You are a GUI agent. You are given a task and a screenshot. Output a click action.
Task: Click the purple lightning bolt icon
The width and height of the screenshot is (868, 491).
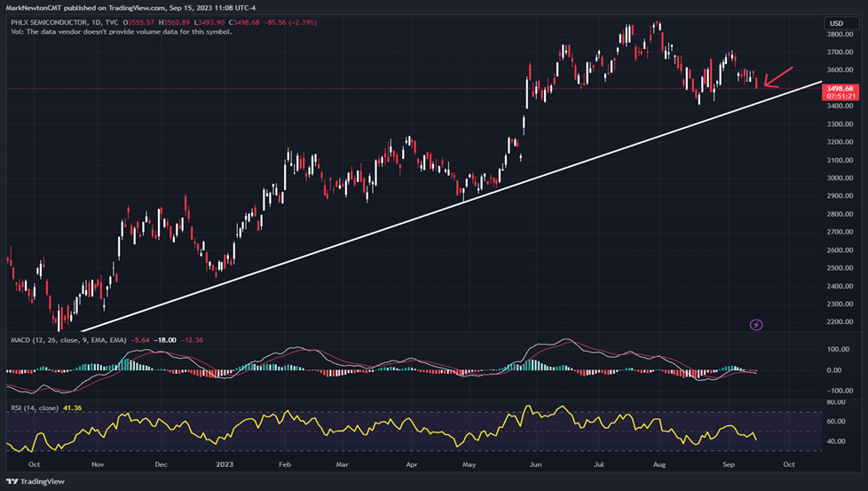tap(756, 325)
